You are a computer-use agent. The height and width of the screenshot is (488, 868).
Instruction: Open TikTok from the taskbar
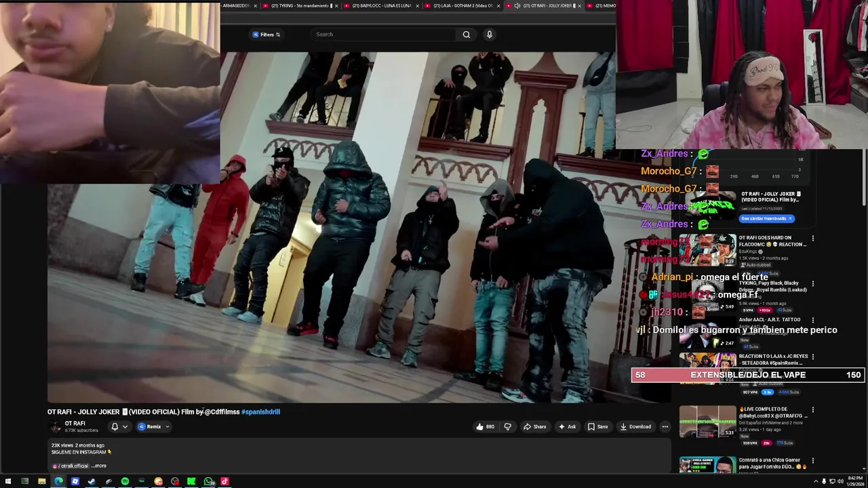click(x=224, y=482)
